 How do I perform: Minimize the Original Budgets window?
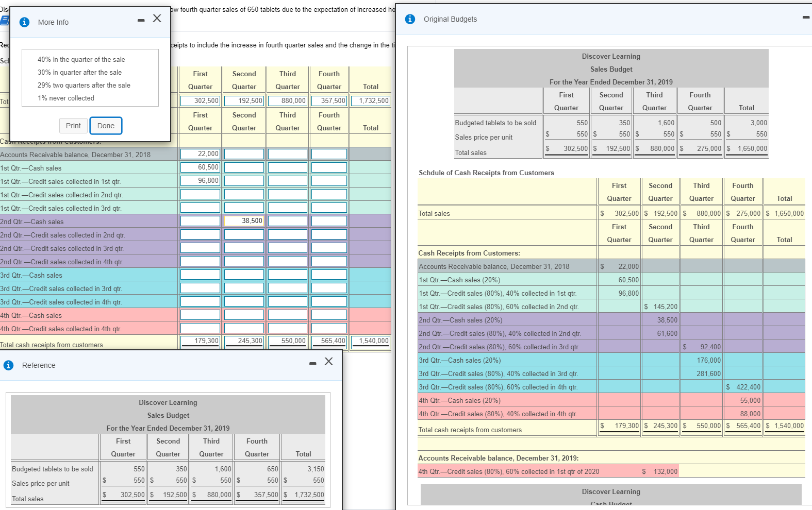806,18
